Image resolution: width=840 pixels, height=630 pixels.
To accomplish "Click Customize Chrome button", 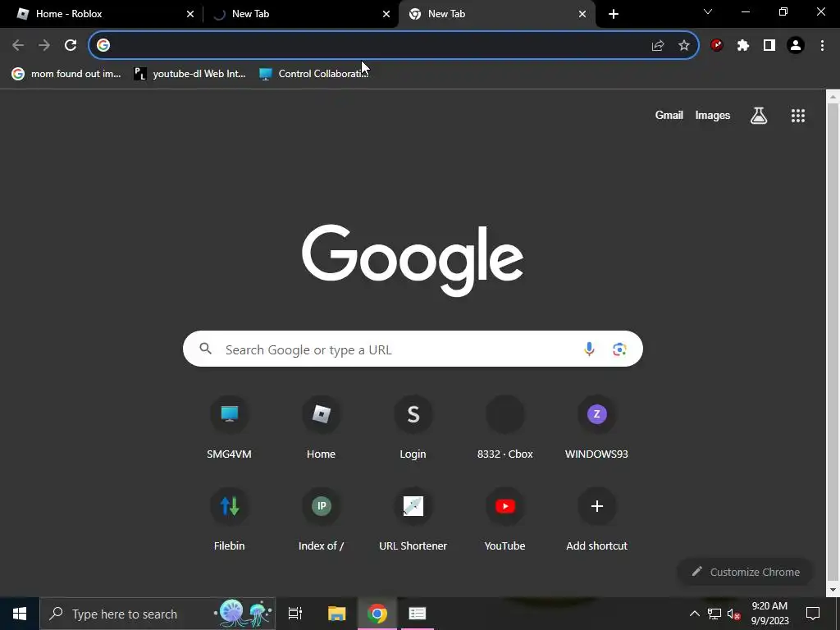I will pos(745,572).
